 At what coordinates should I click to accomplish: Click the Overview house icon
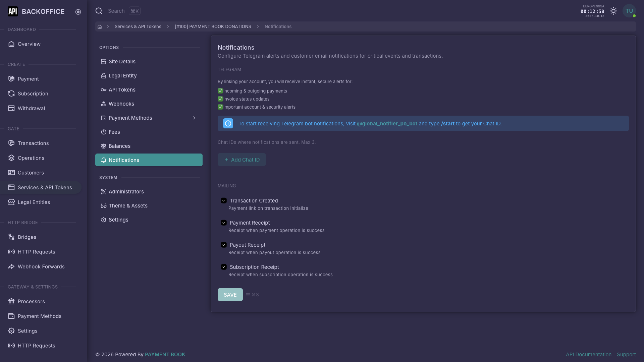(11, 44)
